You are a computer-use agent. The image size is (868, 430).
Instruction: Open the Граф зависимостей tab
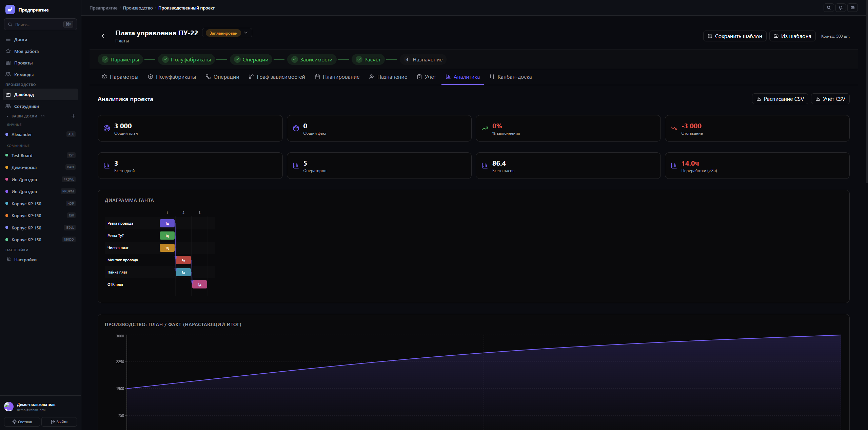[277, 77]
